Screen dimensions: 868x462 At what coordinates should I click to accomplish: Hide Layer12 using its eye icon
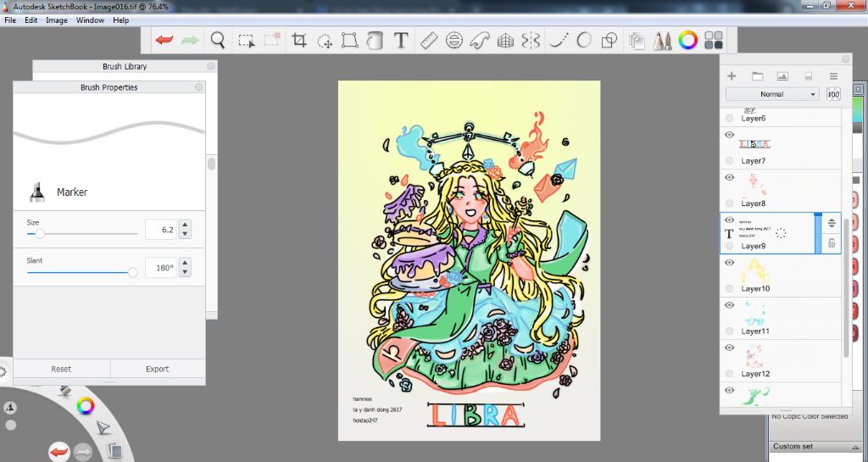point(729,348)
